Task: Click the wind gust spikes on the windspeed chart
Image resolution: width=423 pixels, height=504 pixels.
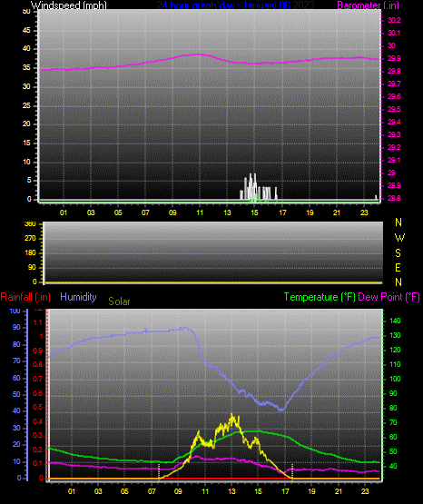Action: (258, 188)
